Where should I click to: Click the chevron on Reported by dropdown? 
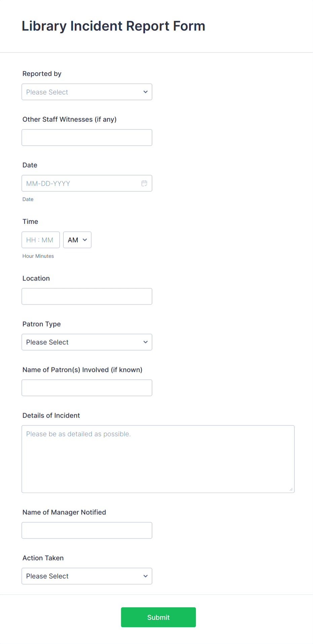145,91
